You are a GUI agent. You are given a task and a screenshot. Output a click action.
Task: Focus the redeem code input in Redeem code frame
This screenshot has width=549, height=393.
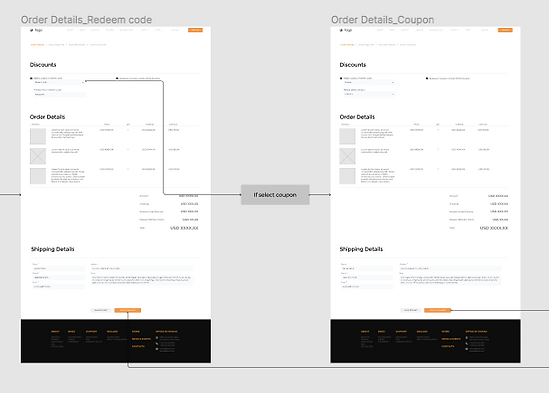pyautogui.click(x=60, y=95)
